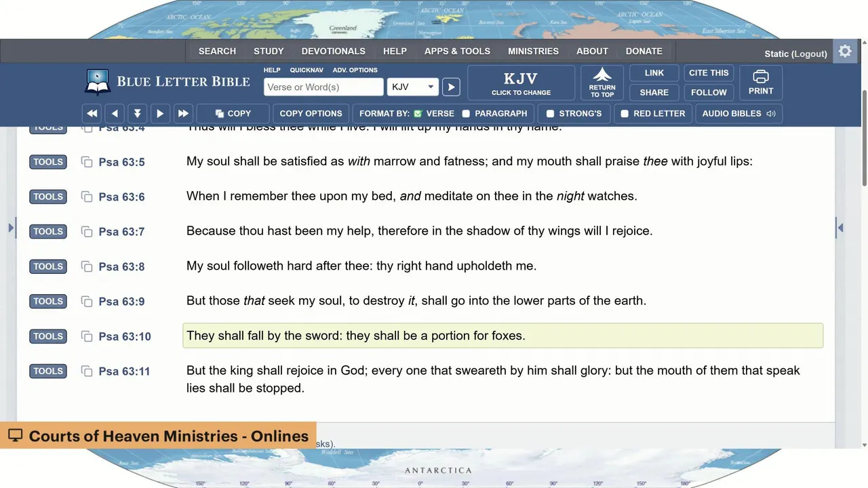Click small Help link above search box
Viewport: 868px width, 488px height.
(x=272, y=70)
